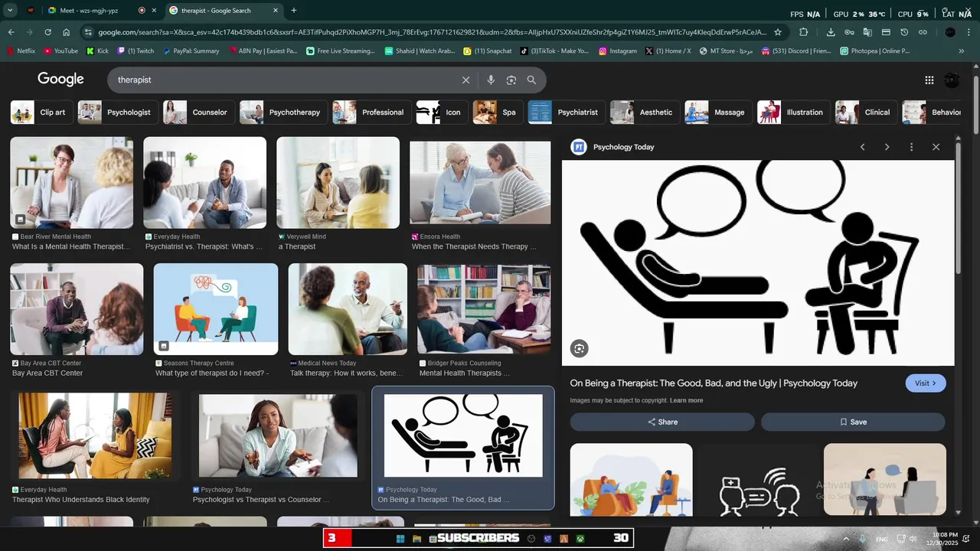
Task: Open the Chrome three-dot menu
Action: click(x=969, y=32)
